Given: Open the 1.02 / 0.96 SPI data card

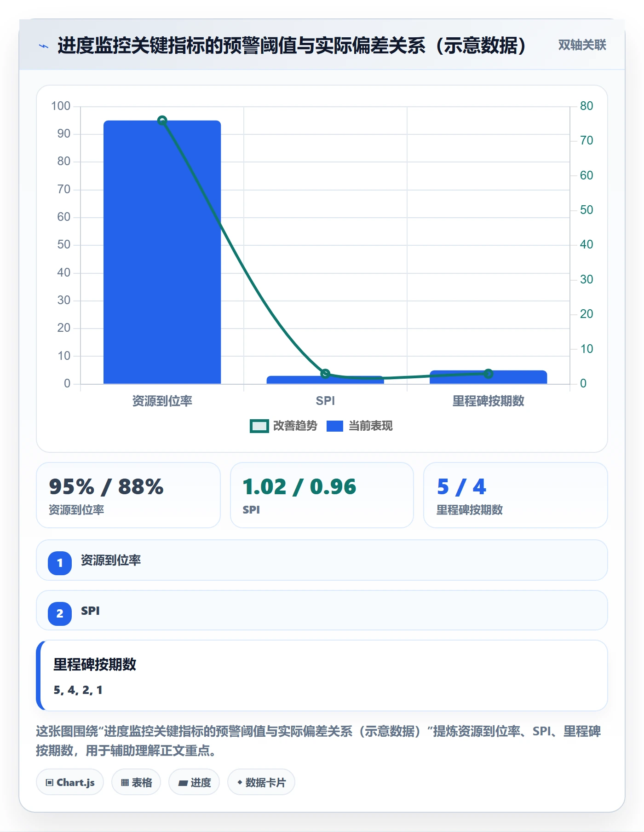Looking at the screenshot, I should point(322,495).
